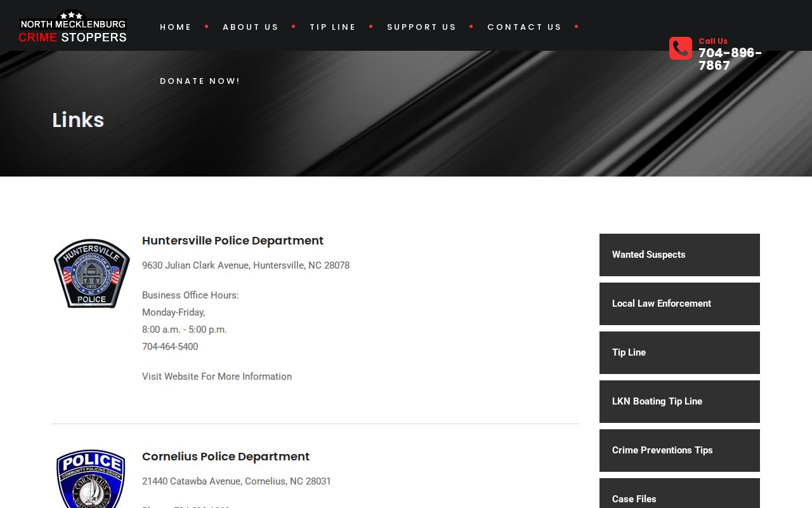Select the Huntersville address 9630 Julian Clark Avenue
Image resolution: width=812 pixels, height=508 pixels.
[x=246, y=265]
